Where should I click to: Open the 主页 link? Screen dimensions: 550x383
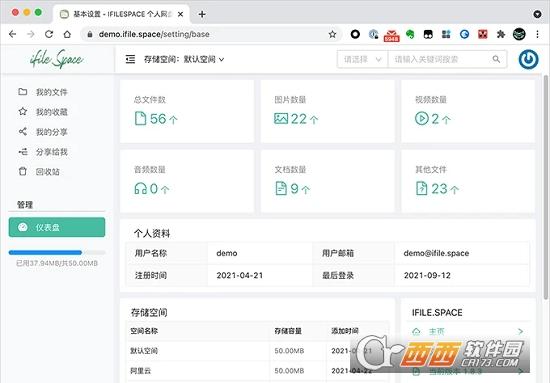(x=437, y=331)
